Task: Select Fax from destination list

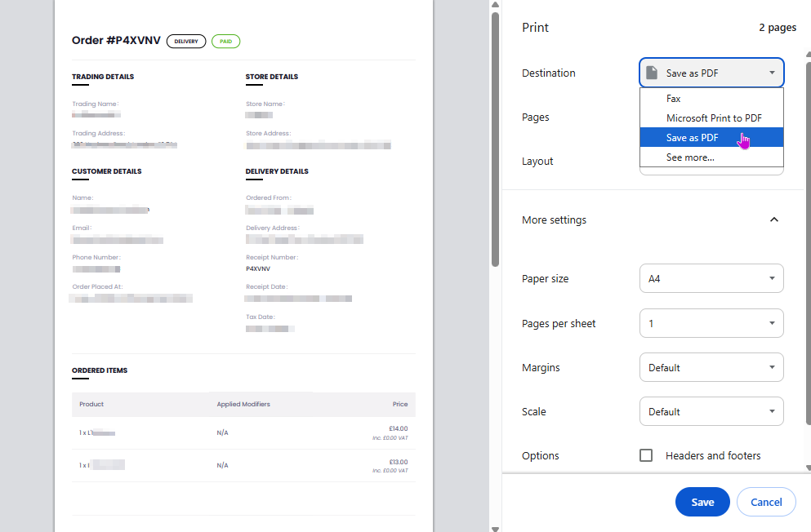Action: 673,99
